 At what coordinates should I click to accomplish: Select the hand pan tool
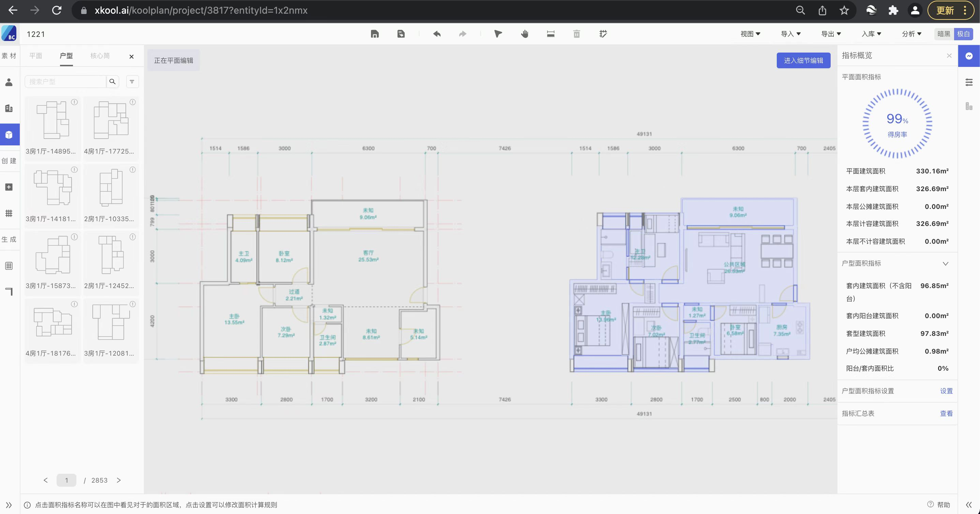click(x=525, y=34)
